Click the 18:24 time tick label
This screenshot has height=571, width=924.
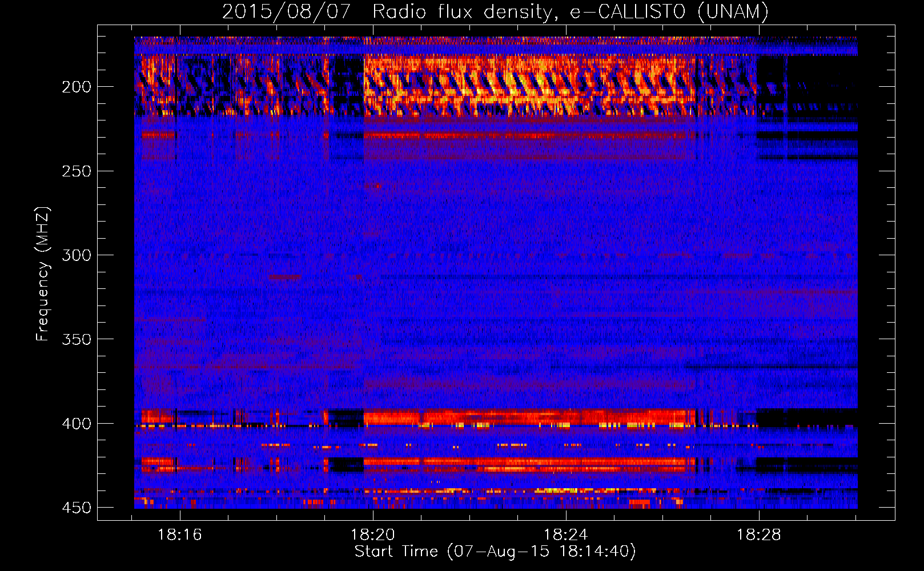coord(566,535)
